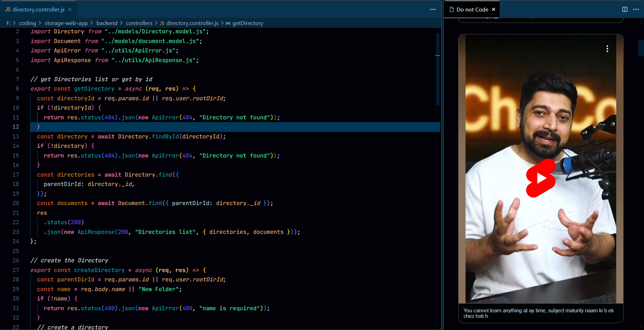Click the getDirectory breadcrumb symbol

pyautogui.click(x=247, y=23)
